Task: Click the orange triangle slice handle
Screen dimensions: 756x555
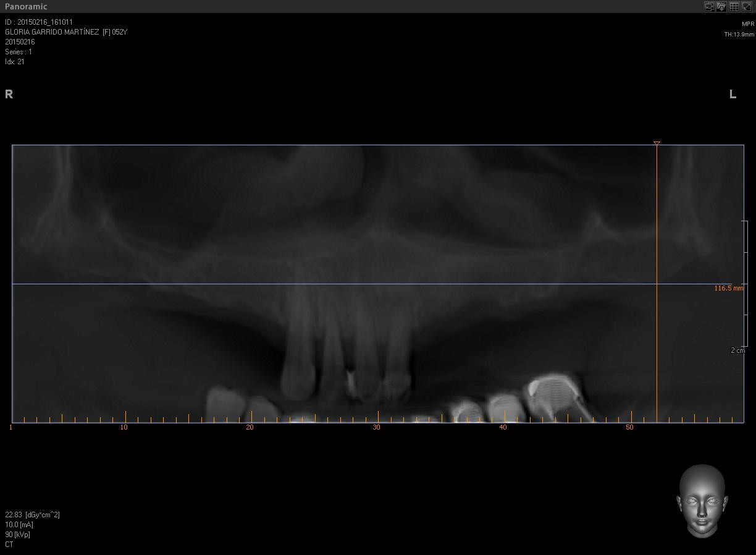Action: (x=657, y=143)
